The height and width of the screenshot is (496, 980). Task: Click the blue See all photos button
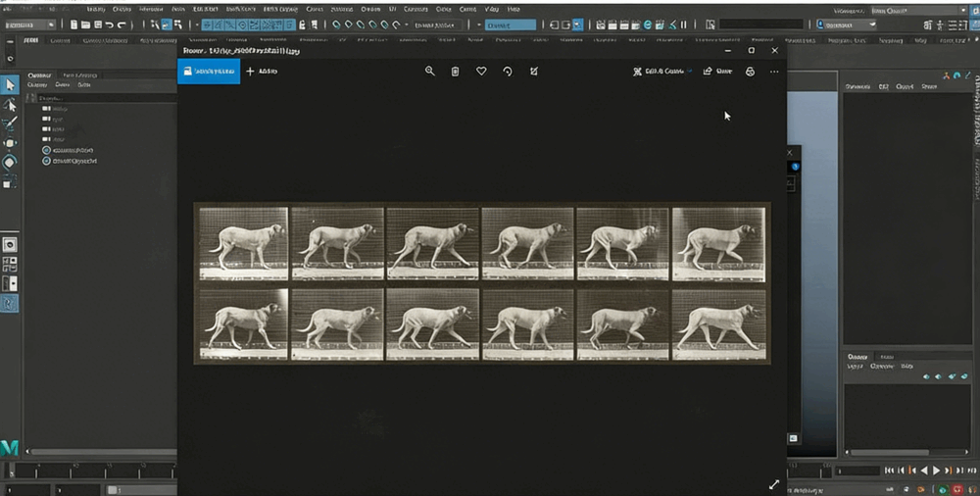(209, 72)
